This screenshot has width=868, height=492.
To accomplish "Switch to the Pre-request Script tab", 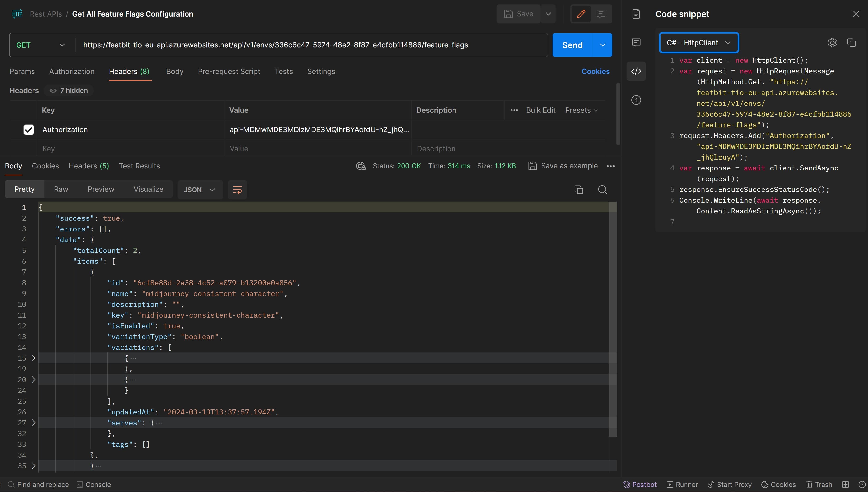I will (229, 71).
